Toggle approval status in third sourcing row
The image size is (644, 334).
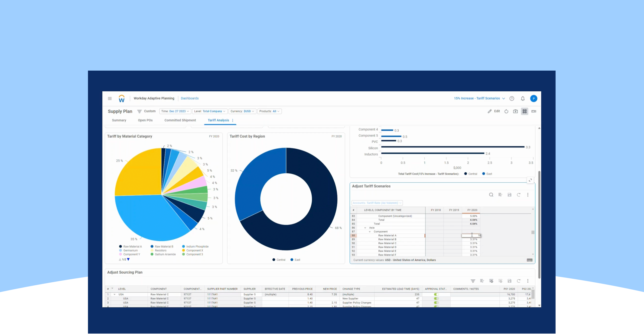[x=437, y=303]
